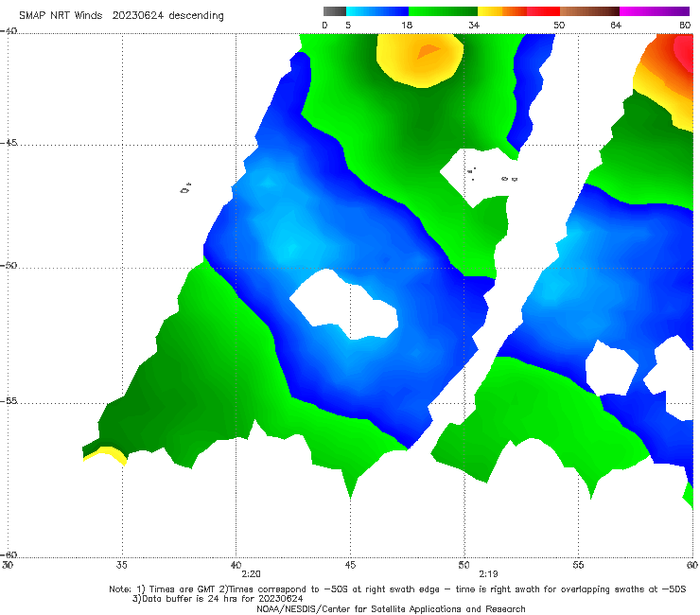
Task: Click the '-60' latitude axis label
Action: (9, 554)
